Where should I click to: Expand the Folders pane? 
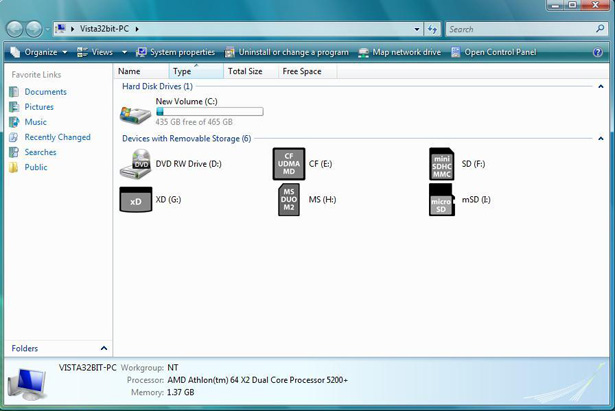coord(104,348)
